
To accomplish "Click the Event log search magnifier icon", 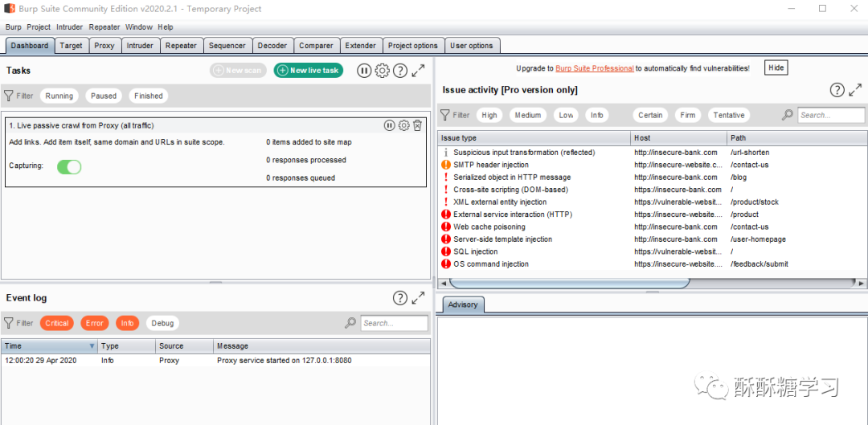I will (350, 323).
